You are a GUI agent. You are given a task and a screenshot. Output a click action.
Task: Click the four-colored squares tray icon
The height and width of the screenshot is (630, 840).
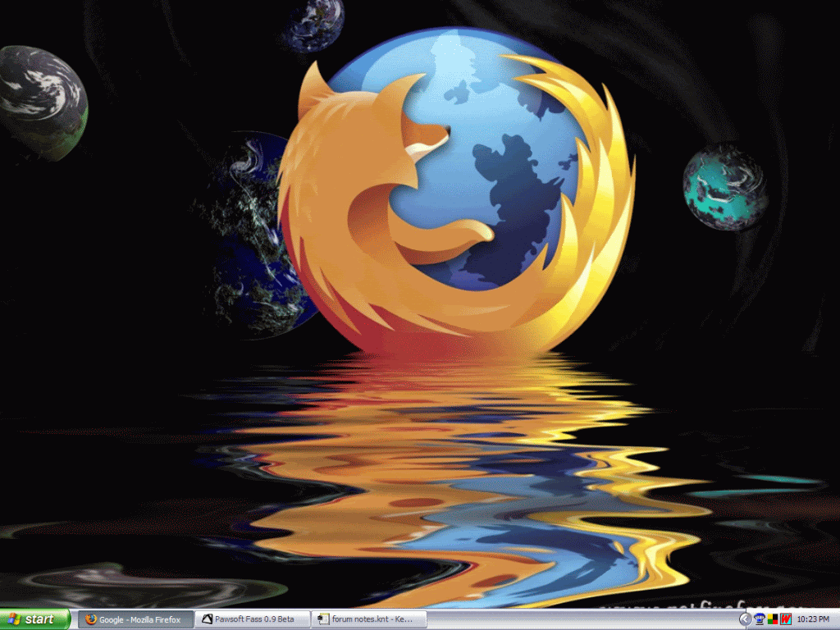[x=773, y=620]
